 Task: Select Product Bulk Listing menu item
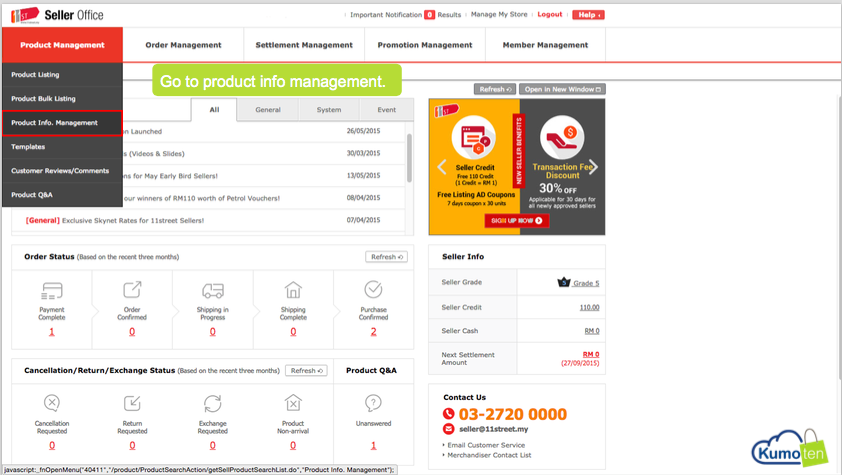(62, 99)
